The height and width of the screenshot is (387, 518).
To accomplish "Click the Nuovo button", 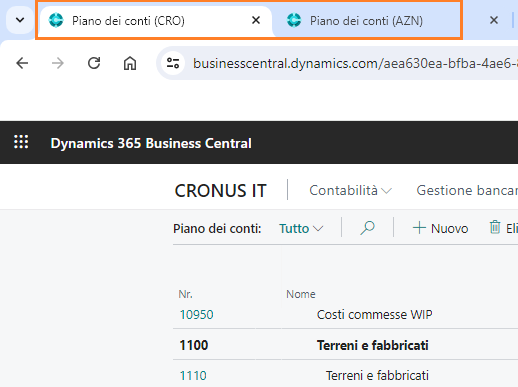I will coord(441,228).
